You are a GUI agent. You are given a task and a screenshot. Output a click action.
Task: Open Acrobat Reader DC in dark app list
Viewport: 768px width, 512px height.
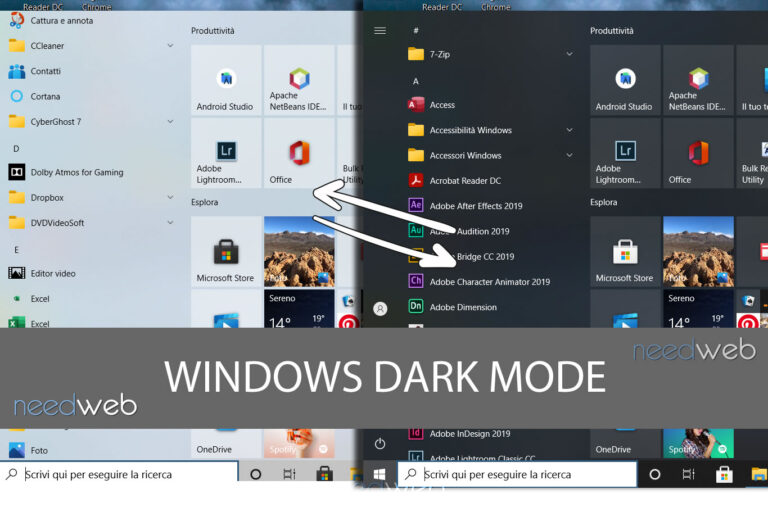pyautogui.click(x=455, y=180)
